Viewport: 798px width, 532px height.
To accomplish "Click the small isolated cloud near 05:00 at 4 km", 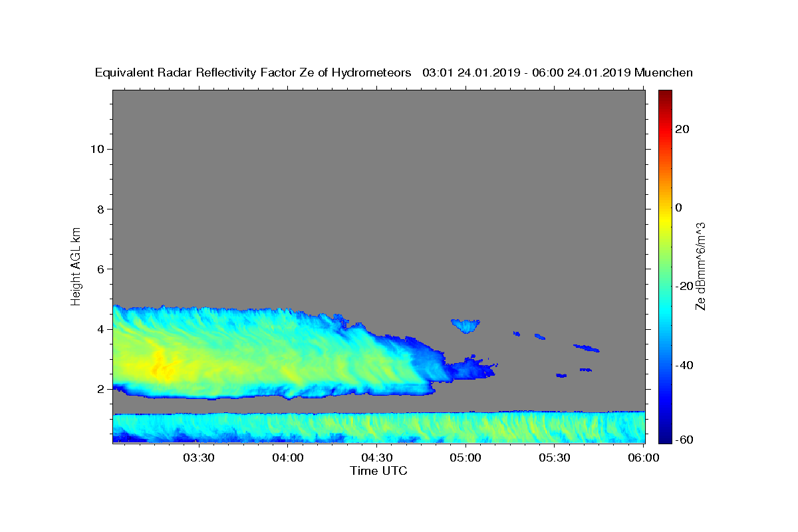I will [x=465, y=325].
